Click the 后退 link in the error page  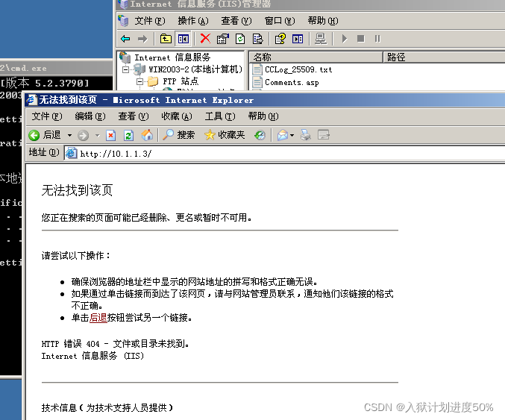(x=98, y=318)
